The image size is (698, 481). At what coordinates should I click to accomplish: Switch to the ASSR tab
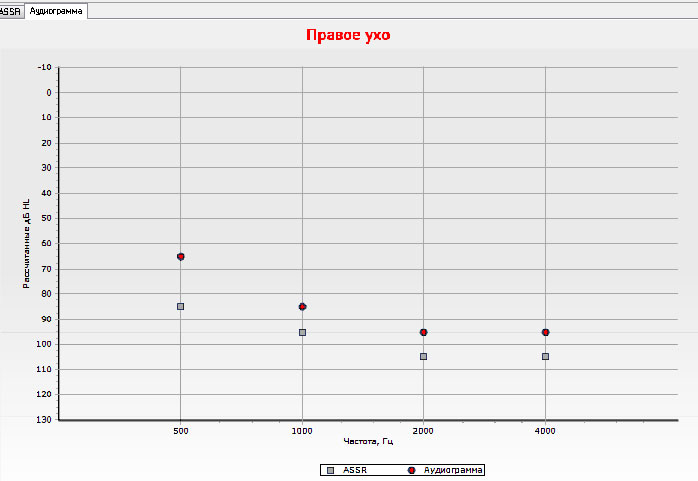click(10, 10)
